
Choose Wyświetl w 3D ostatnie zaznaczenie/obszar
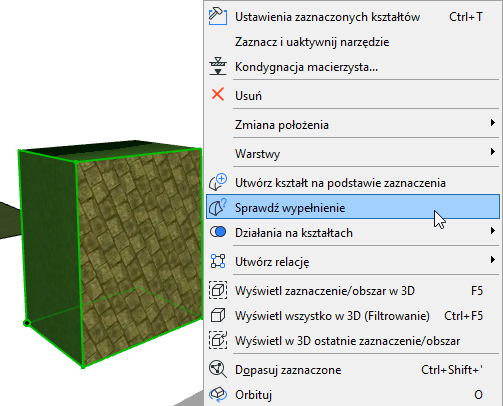tap(353, 341)
